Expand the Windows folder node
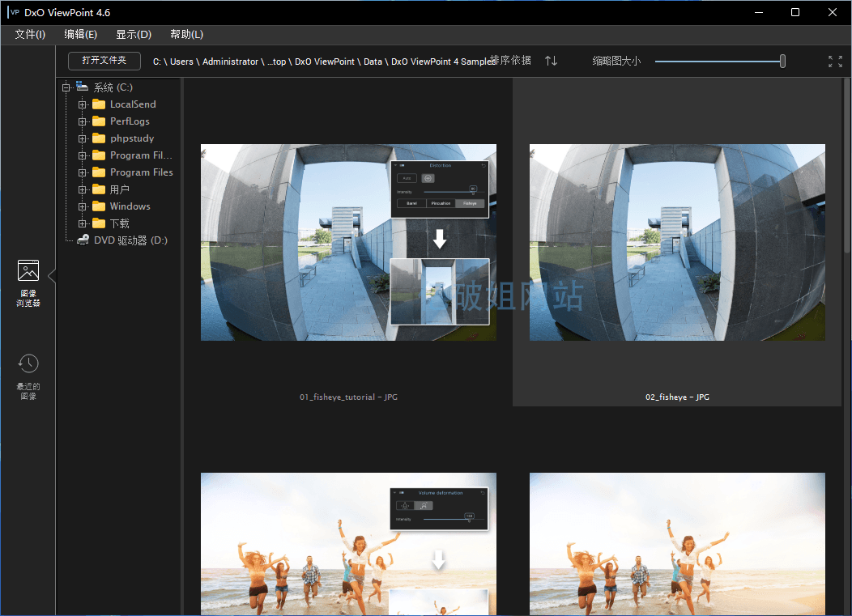 82,206
